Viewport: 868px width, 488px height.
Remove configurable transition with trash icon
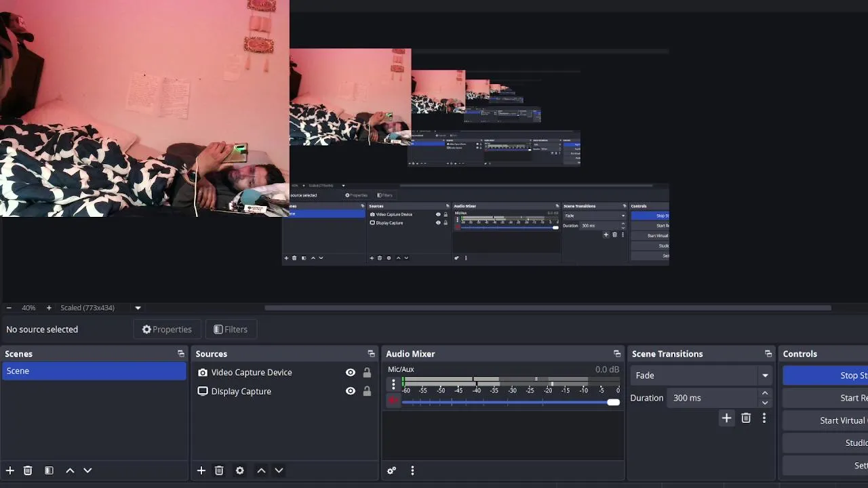click(x=746, y=418)
